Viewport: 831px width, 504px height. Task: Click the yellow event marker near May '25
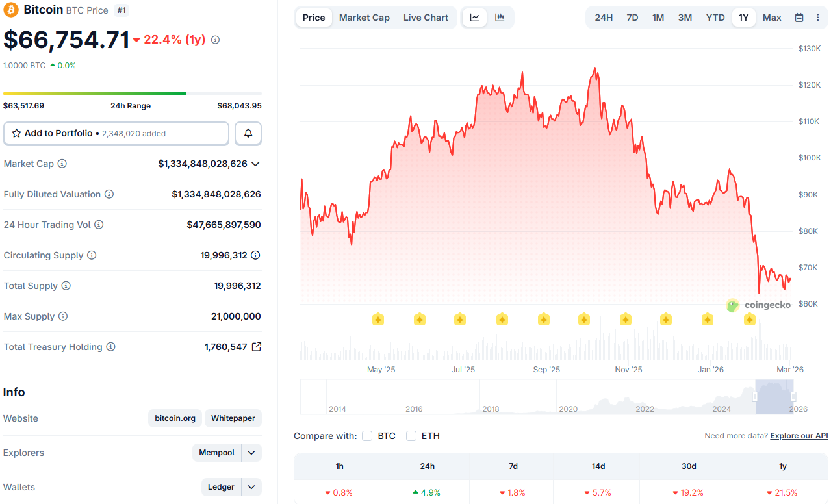[378, 319]
